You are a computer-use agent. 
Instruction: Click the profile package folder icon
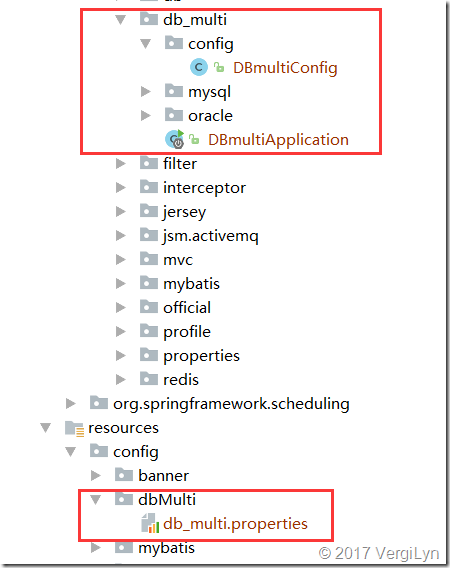tap(149, 330)
